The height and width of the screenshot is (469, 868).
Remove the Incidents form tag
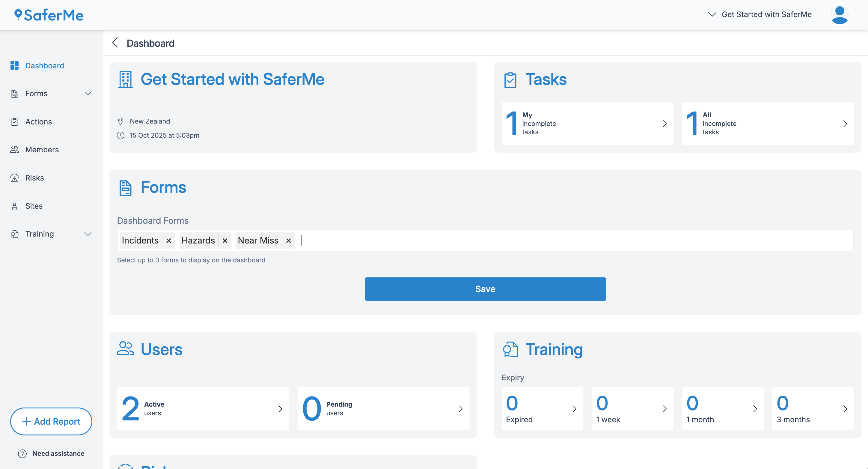(x=168, y=240)
